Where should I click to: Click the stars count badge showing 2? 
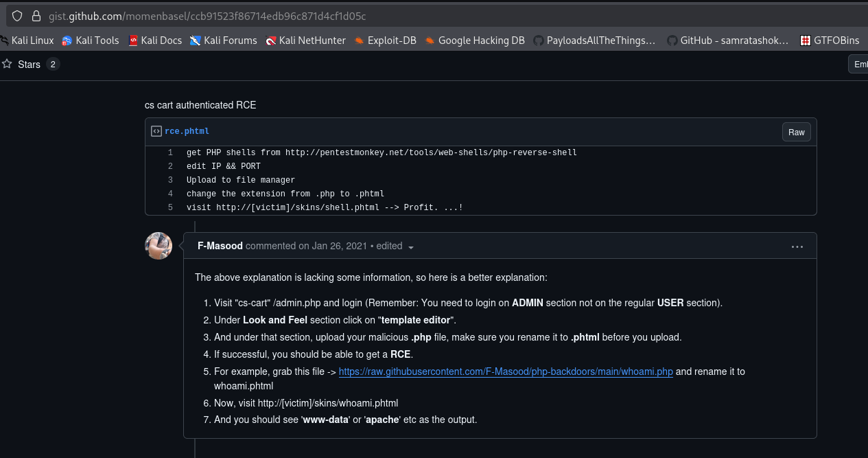[x=52, y=64]
